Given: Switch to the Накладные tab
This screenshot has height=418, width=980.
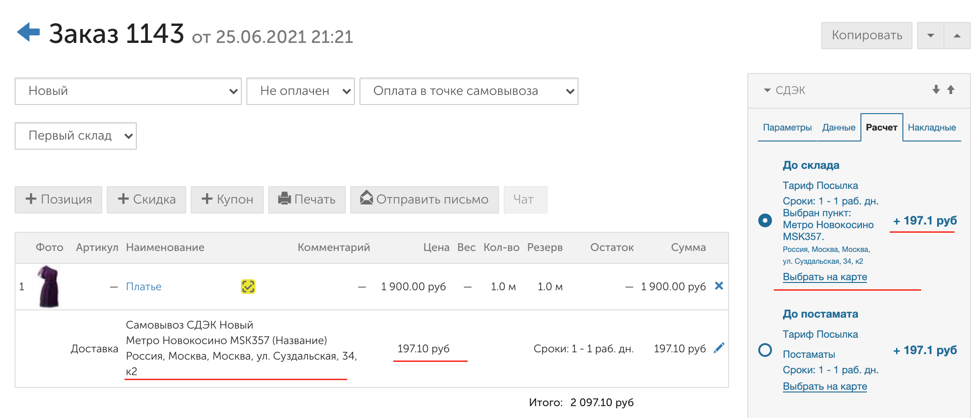Looking at the screenshot, I should (932, 127).
